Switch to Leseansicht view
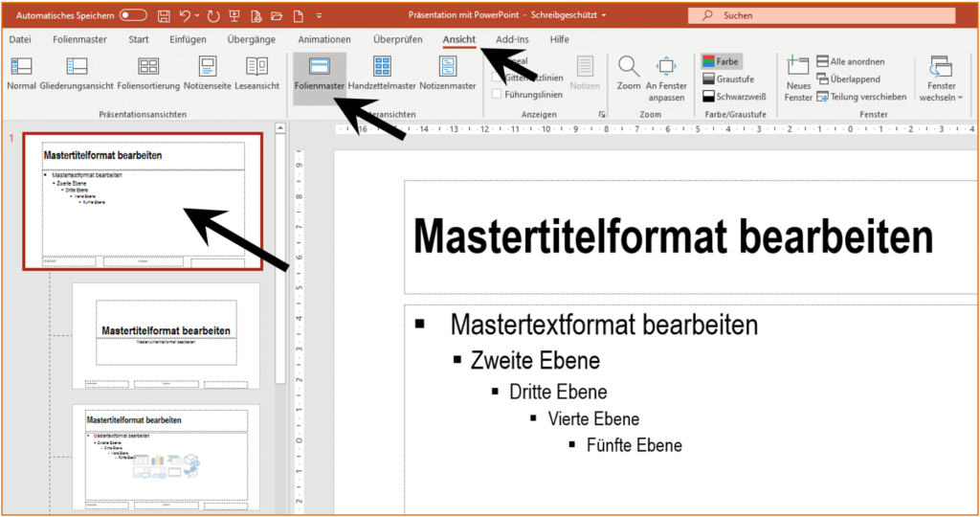The image size is (980, 517). tap(256, 73)
